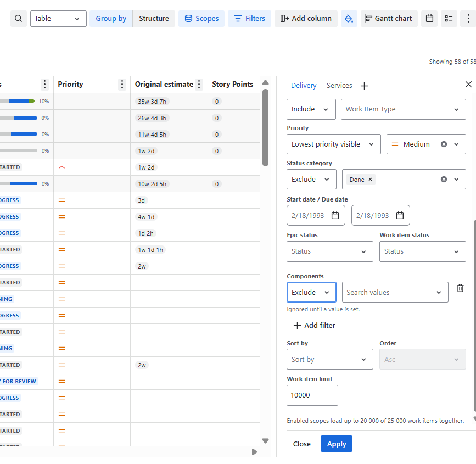Open the Sort by dropdown
The width and height of the screenshot is (476, 464).
330,359
